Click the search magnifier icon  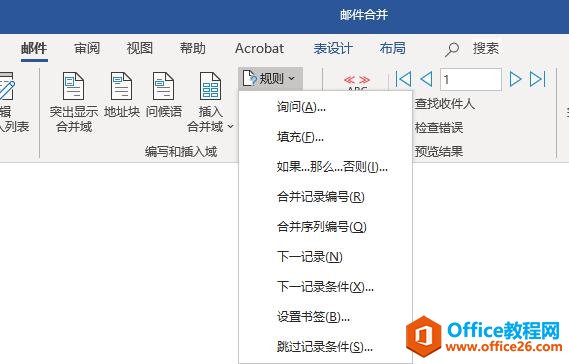(452, 49)
